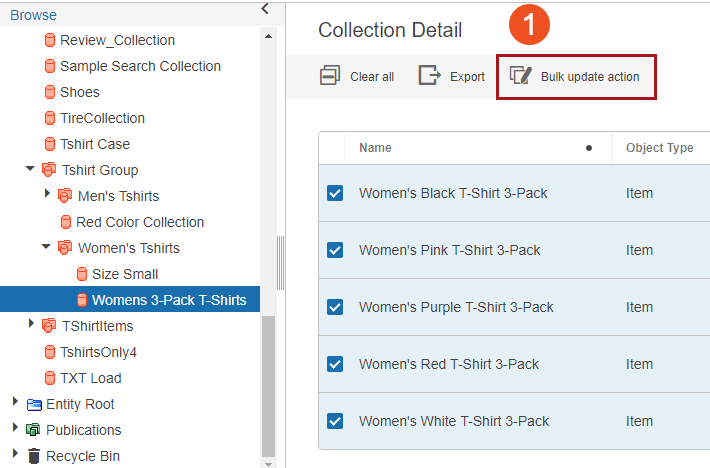The width and height of the screenshot is (710, 468).
Task: Collapse the Tshirt Group tree node
Action: (x=31, y=170)
